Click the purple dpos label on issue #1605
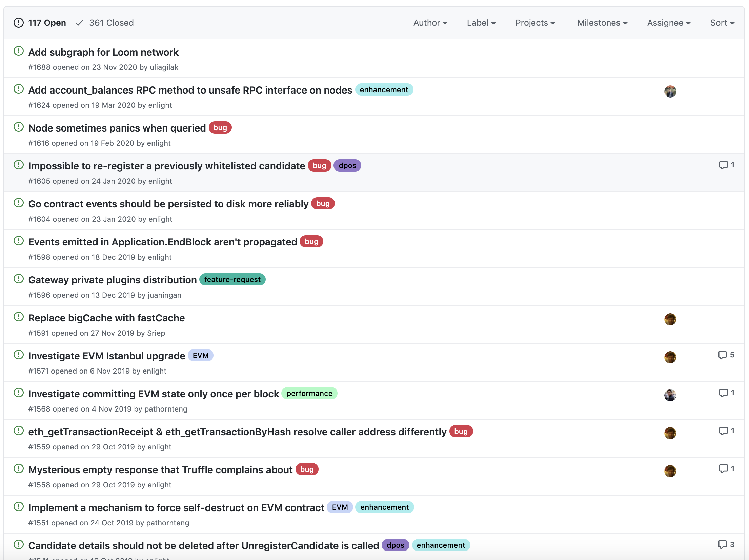The height and width of the screenshot is (560, 749). [347, 166]
